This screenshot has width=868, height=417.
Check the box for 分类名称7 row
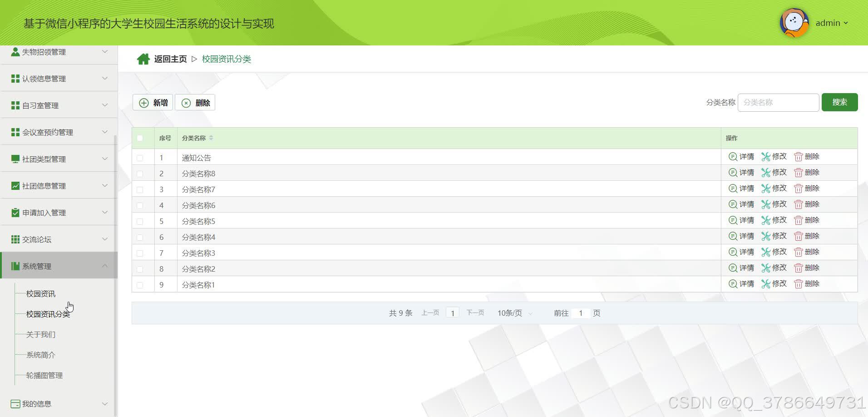point(140,190)
